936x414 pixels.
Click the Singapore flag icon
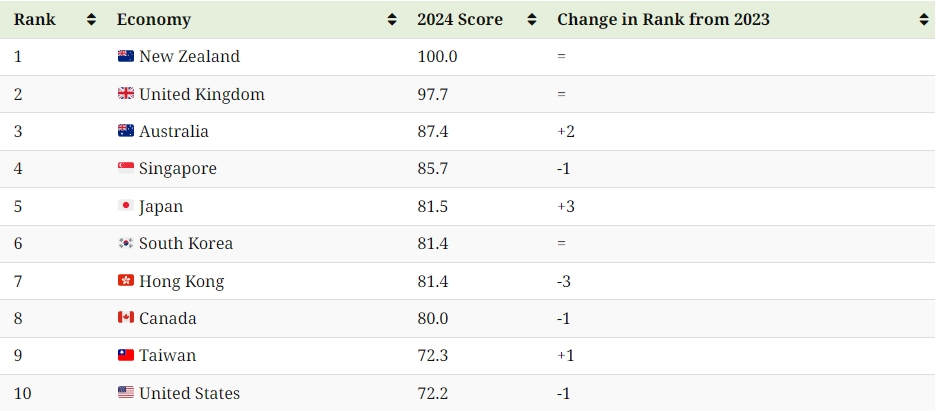[126, 168]
